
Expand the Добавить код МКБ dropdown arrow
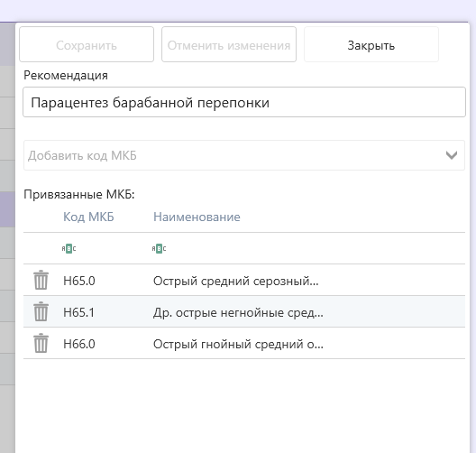coord(452,155)
